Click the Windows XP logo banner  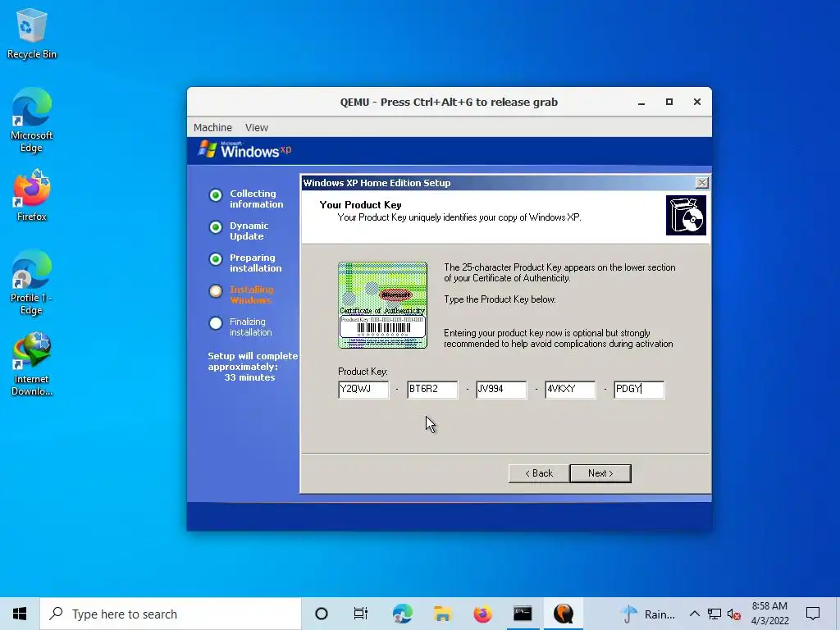[x=244, y=150]
